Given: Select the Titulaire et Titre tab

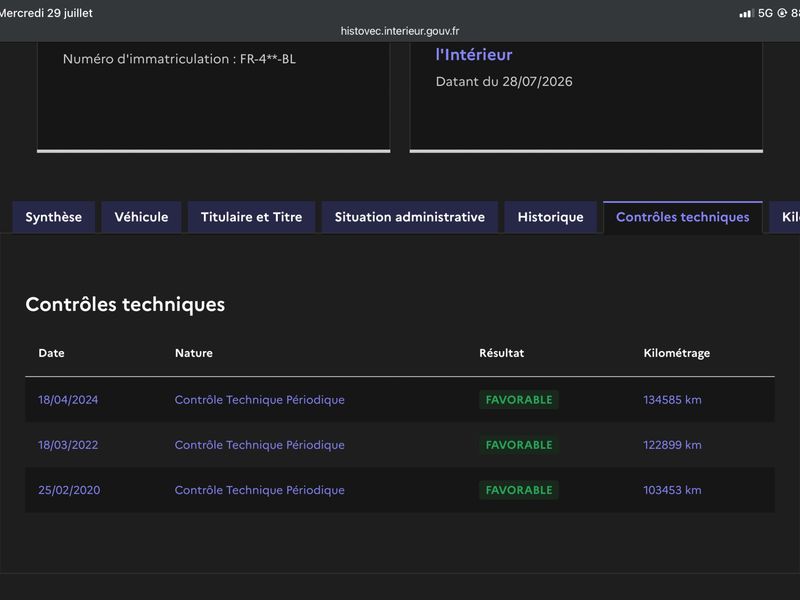Looking at the screenshot, I should 252,217.
